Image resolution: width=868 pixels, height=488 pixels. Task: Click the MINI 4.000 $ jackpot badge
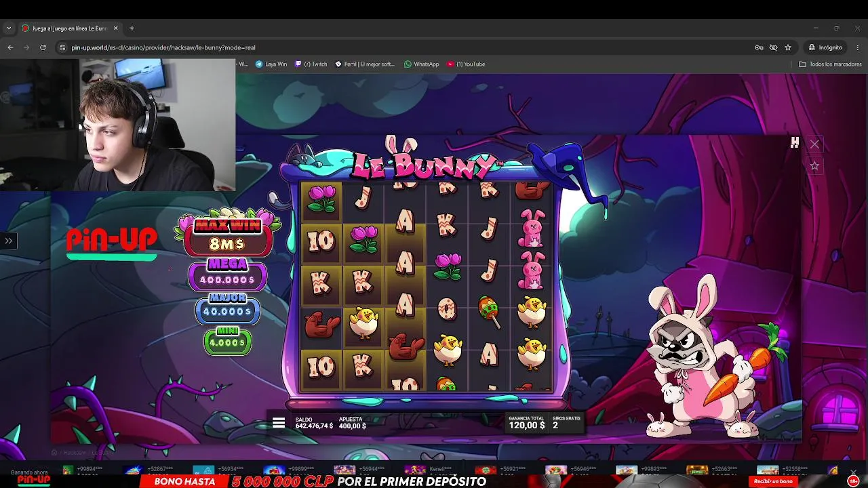(228, 340)
